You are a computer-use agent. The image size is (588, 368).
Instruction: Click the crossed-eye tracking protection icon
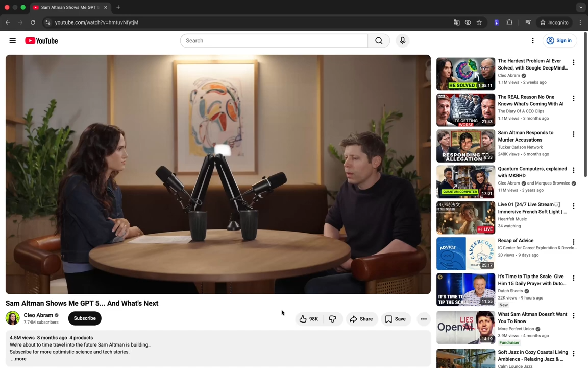[x=468, y=22]
